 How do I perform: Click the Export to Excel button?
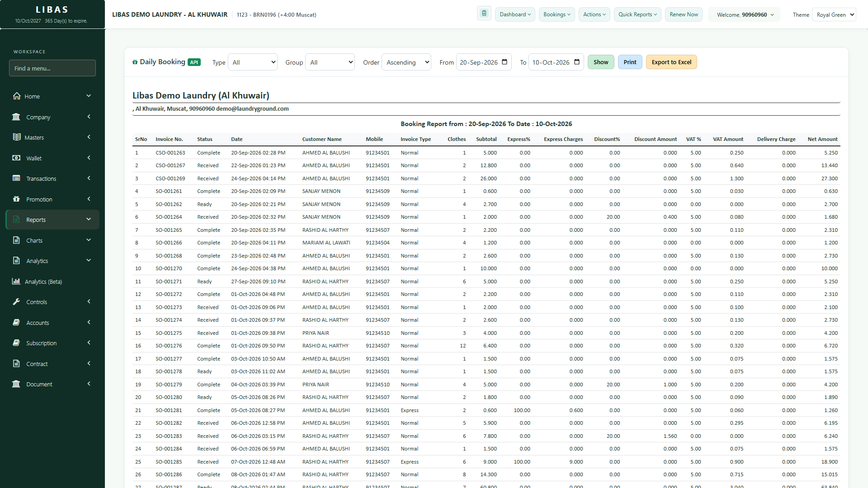pos(671,62)
